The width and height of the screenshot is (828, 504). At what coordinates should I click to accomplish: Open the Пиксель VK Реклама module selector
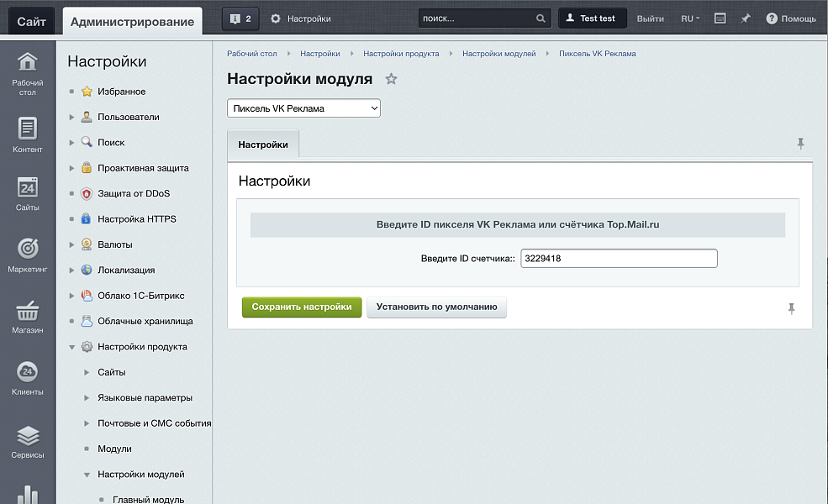(x=303, y=108)
